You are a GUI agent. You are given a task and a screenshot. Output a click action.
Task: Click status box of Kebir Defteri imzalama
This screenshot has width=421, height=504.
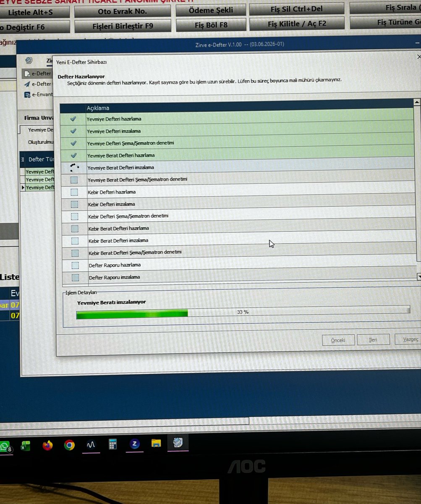(75, 205)
